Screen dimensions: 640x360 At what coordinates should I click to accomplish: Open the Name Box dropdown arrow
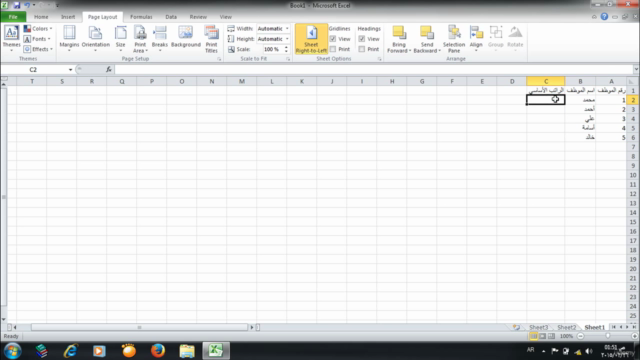pyautogui.click(x=70, y=69)
